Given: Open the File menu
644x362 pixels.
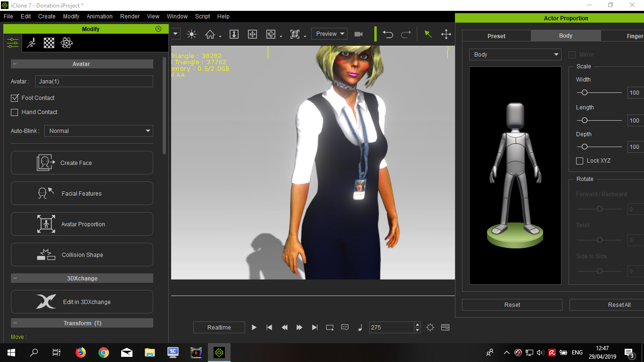Looking at the screenshot, I should coord(8,16).
